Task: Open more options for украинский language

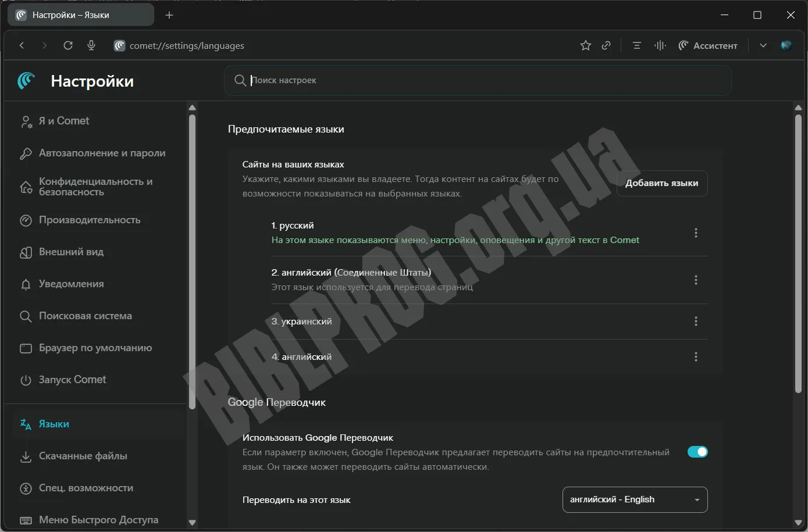Action: (x=696, y=322)
